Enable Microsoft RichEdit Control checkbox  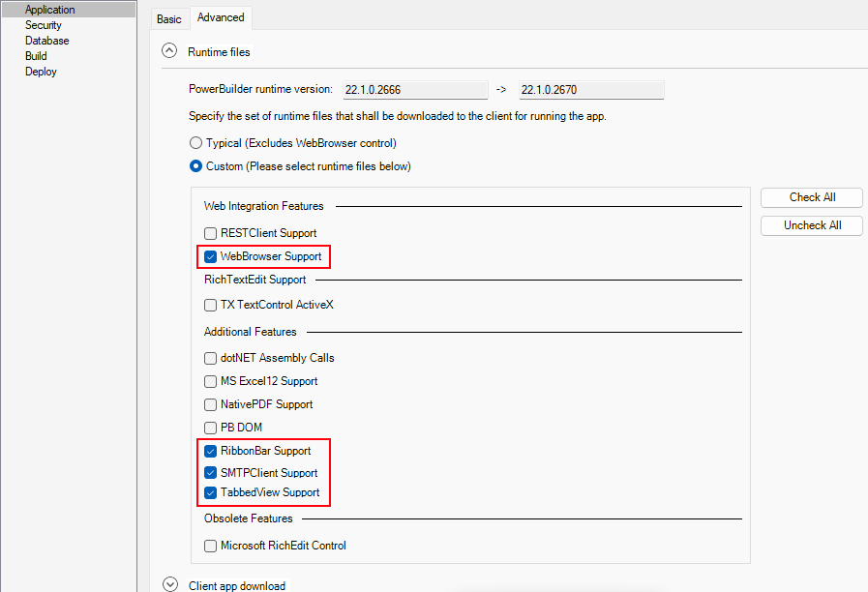tap(210, 547)
